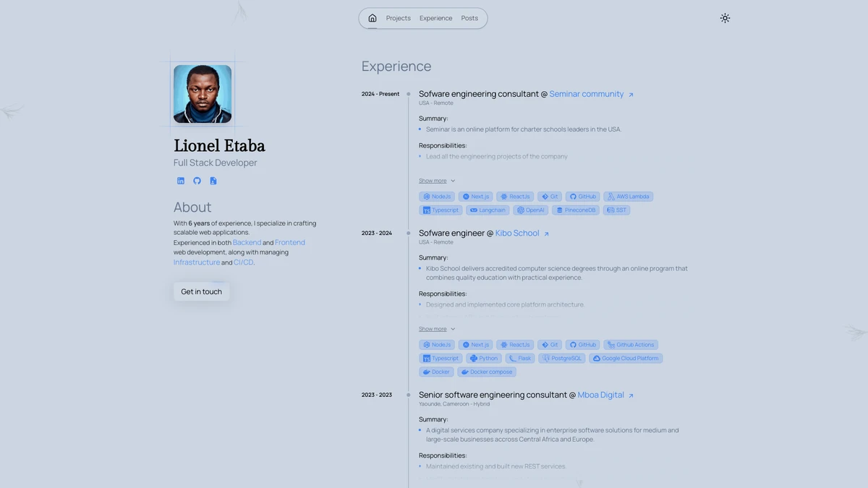Open the GitHub profile icon
Screen dimensions: 868x488
197,181
